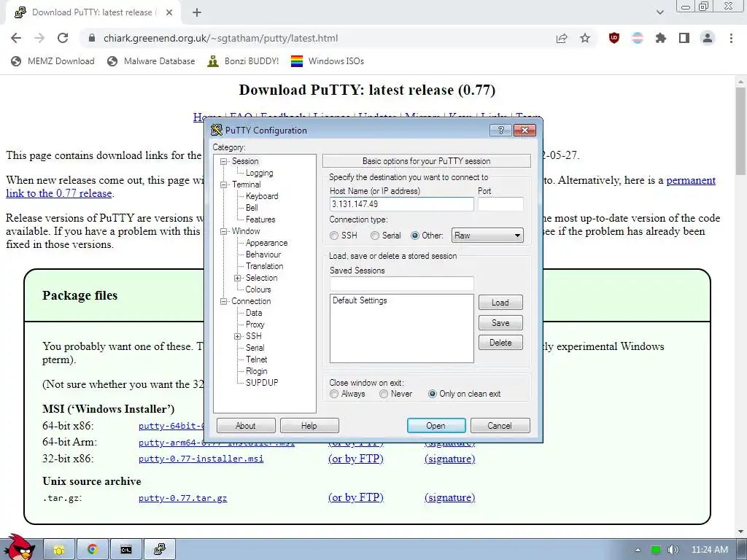The height and width of the screenshot is (560, 747).
Task: Click the green tray status icon
Action: [x=656, y=550]
